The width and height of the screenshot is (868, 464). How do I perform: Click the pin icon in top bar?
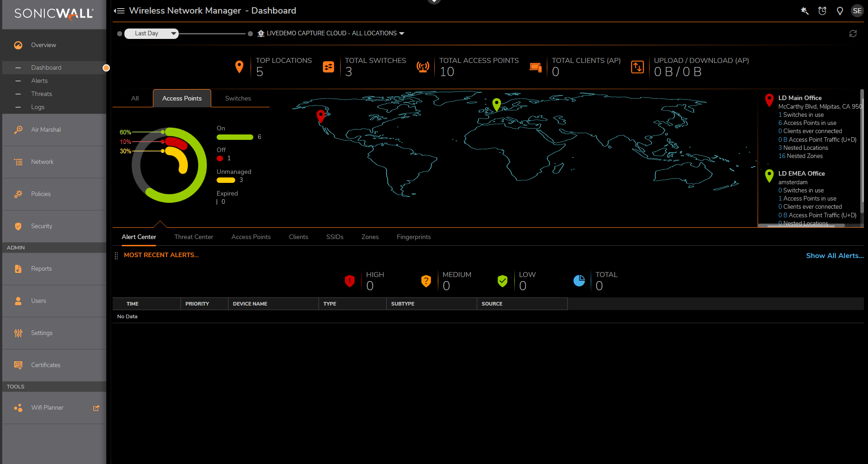(805, 11)
